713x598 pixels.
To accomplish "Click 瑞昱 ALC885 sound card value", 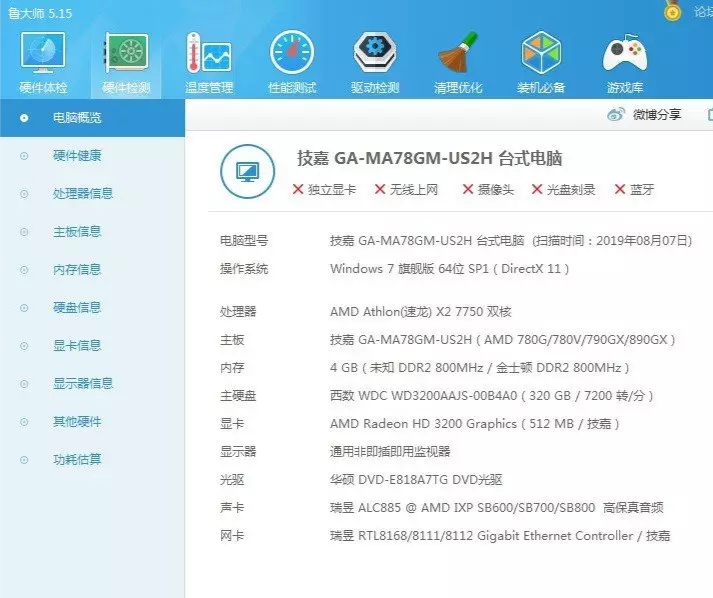I will (x=497, y=508).
